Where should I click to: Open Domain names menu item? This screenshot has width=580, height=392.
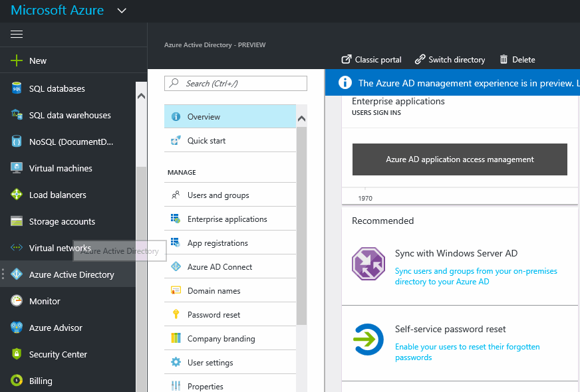coord(230,291)
